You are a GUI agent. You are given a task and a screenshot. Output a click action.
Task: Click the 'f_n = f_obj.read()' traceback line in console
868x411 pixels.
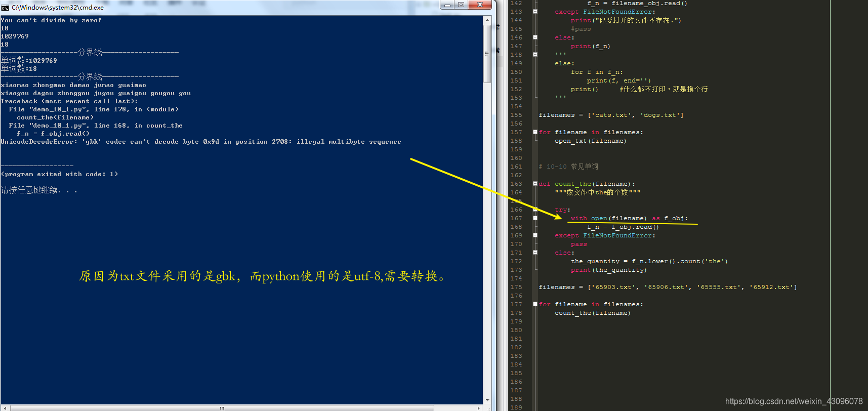click(x=53, y=134)
